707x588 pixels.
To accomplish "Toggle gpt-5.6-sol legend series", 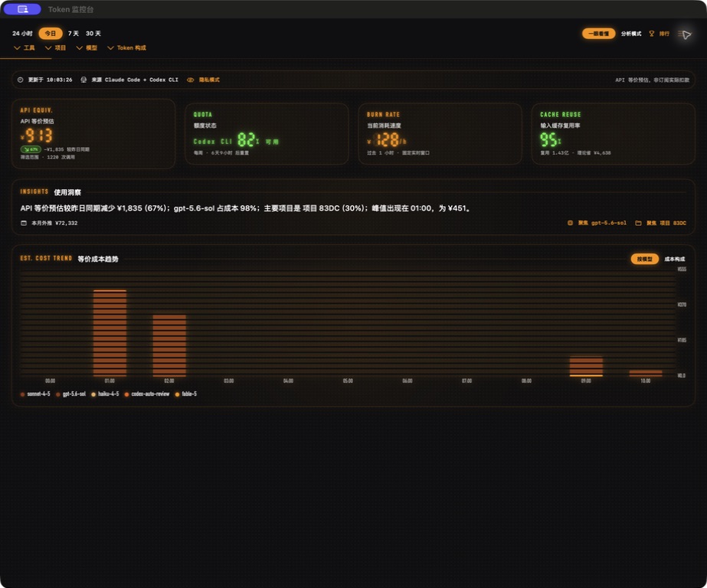I will (70, 394).
